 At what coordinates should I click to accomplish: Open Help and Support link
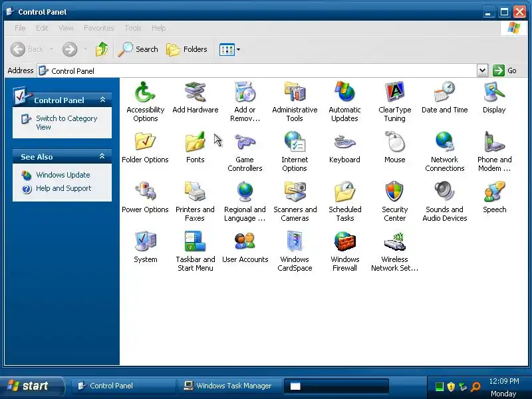click(63, 188)
